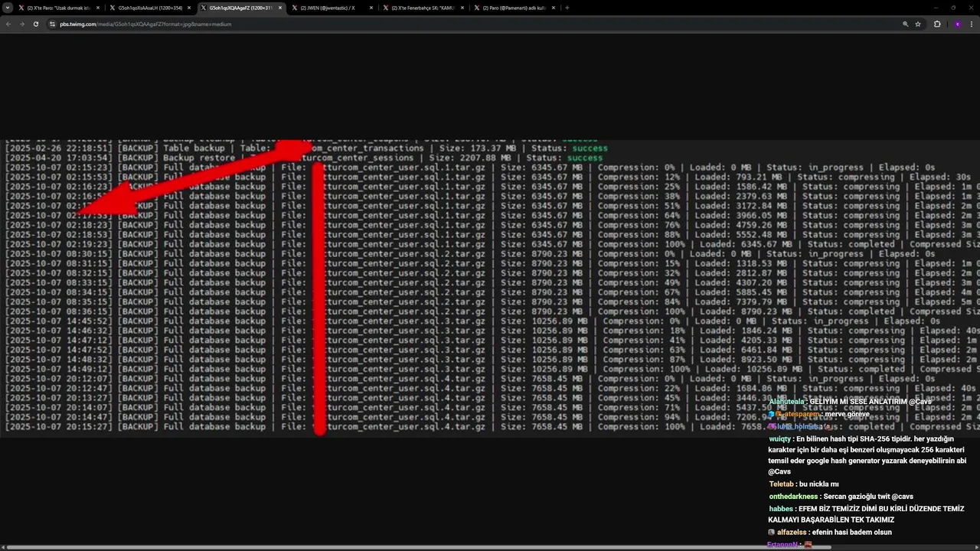Viewport: 980px width, 551px height.
Task: Close the active G5oh1qsXQAAgaFZ tab
Action: click(x=280, y=8)
